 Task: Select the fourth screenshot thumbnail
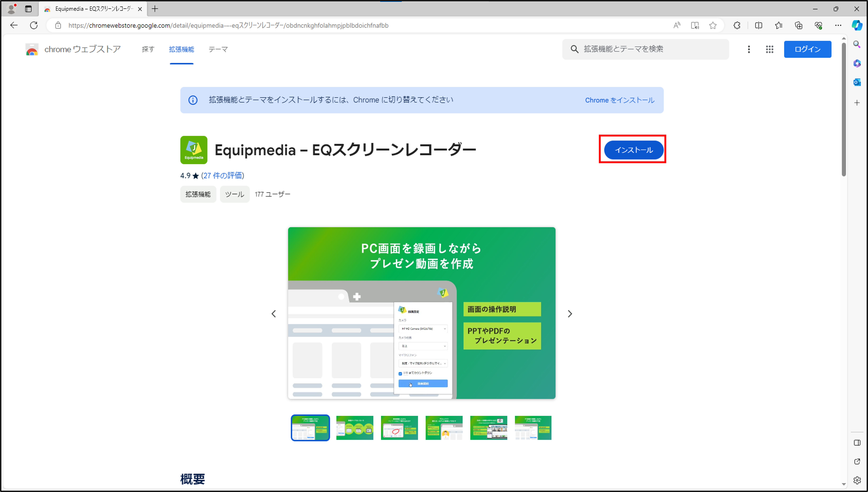click(444, 428)
